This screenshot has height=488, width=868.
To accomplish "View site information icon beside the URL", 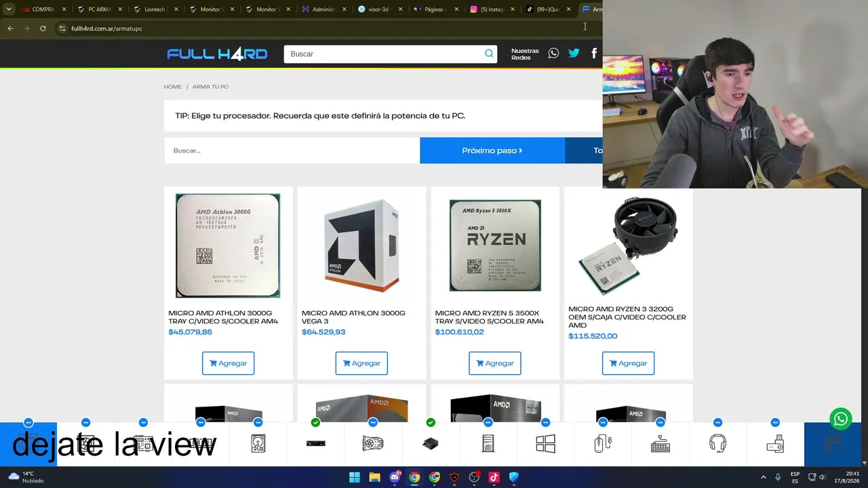I will pos(62,28).
